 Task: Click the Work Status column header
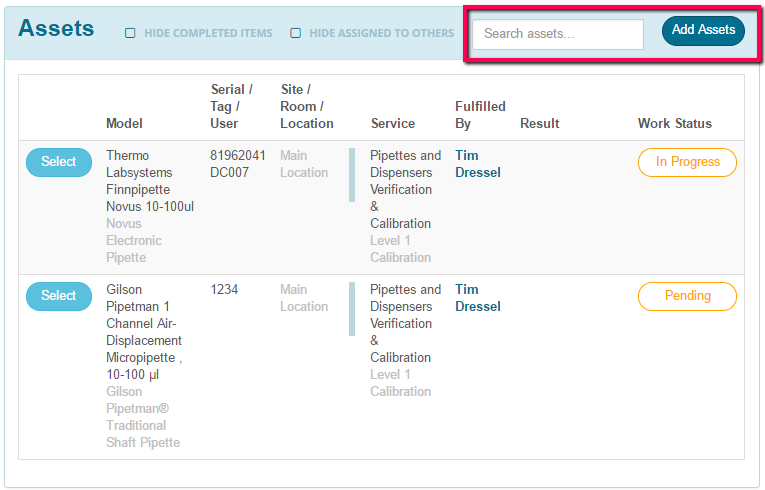pos(675,123)
